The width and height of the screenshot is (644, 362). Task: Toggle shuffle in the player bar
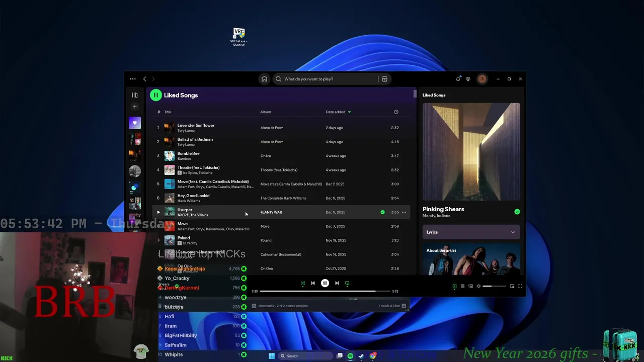(302, 284)
